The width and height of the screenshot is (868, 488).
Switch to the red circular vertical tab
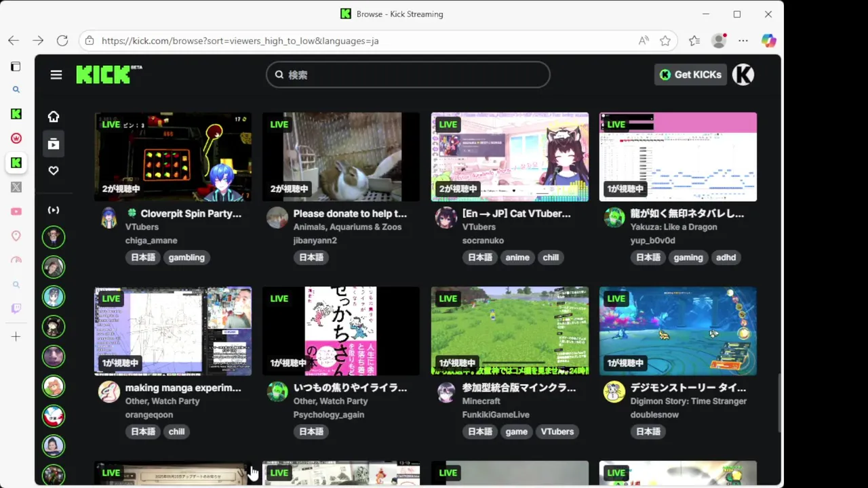click(16, 138)
